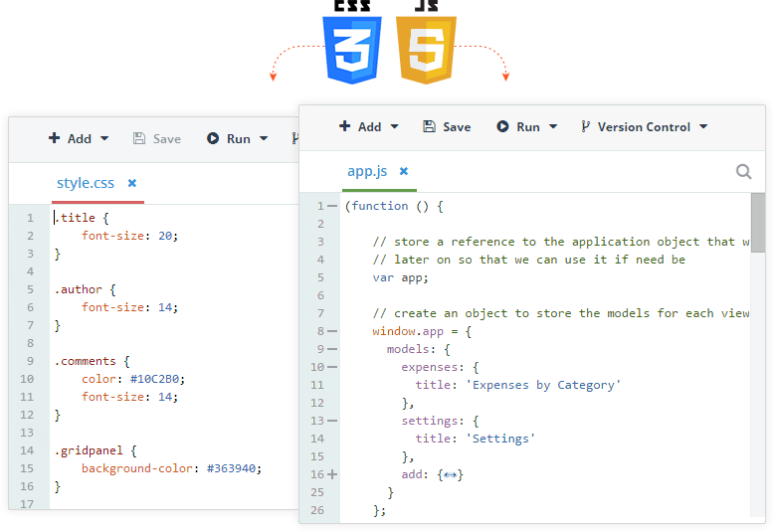Click '.gridpanel {' selector
This screenshot has width=774, height=532.
coord(96,450)
